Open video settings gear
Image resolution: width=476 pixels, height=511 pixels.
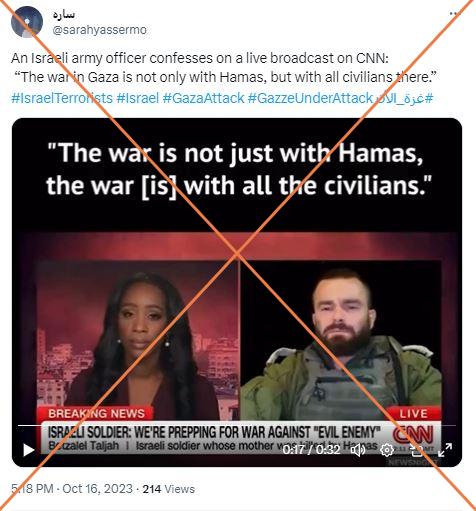[x=387, y=450]
